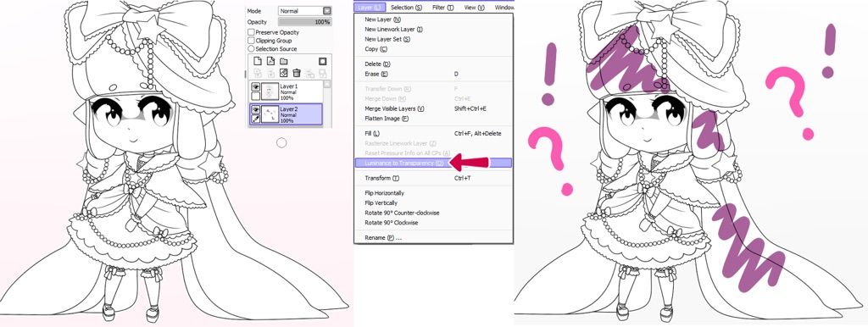Click the new linework layer icon
This screenshot has height=327, width=868.
(270, 61)
